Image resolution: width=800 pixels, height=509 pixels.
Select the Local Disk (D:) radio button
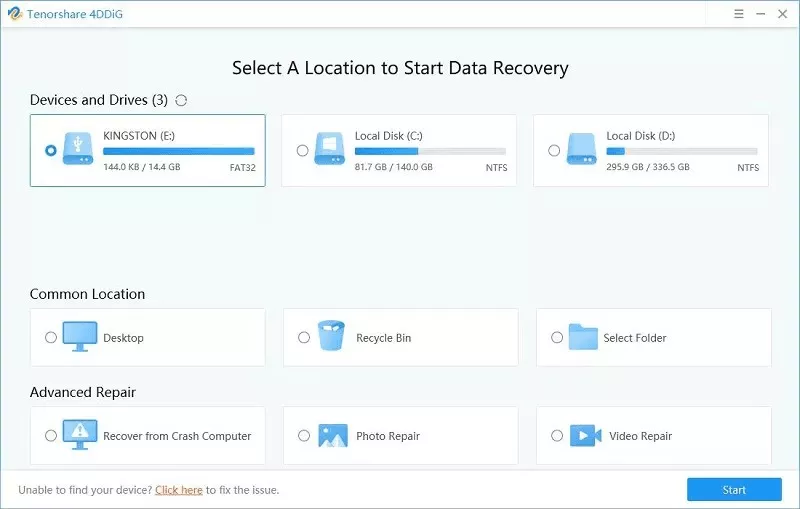coord(554,150)
